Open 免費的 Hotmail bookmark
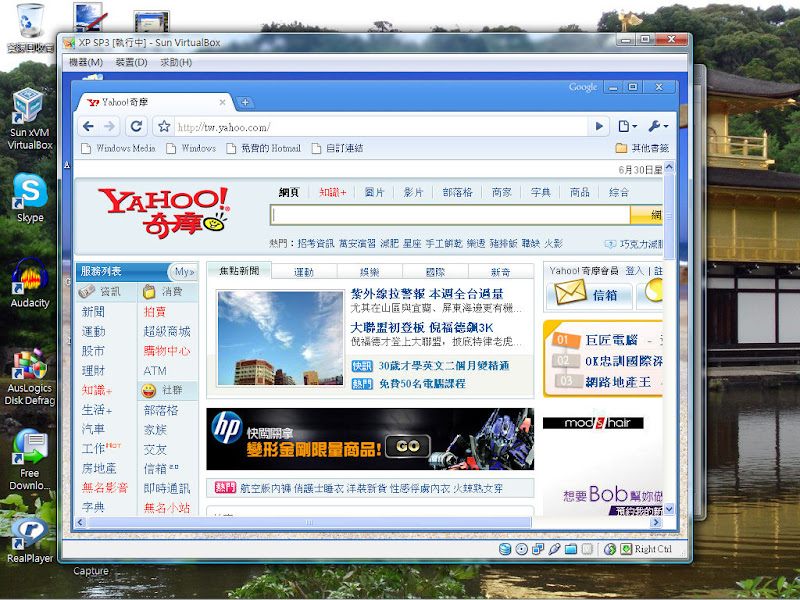800x600 pixels. tap(264, 148)
